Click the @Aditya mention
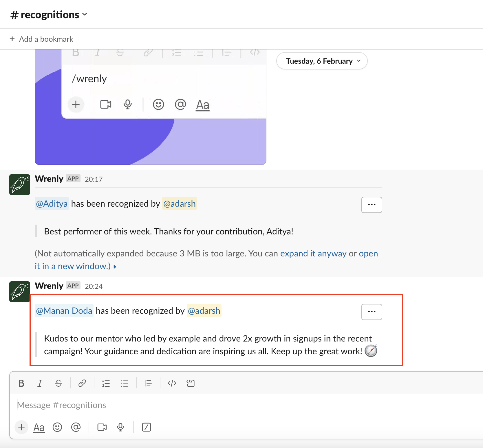This screenshot has height=448, width=483. (52, 204)
